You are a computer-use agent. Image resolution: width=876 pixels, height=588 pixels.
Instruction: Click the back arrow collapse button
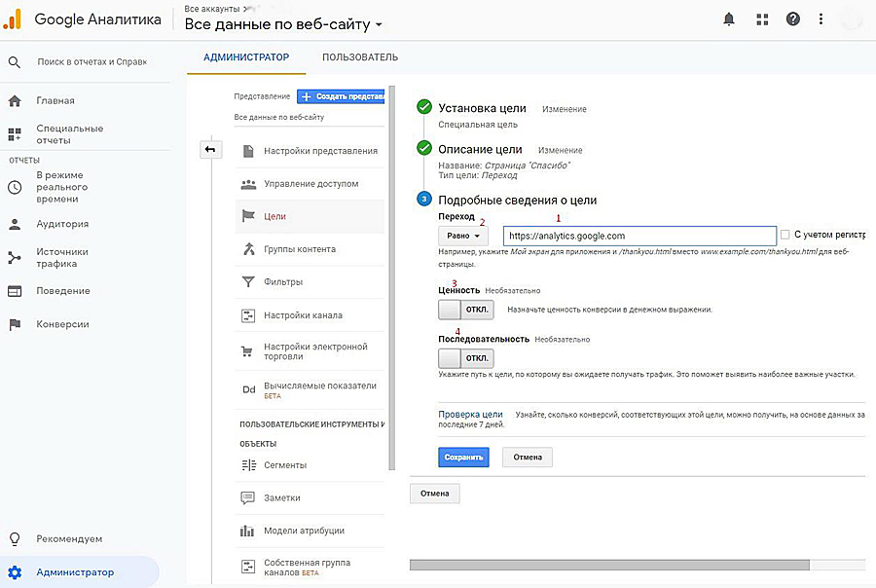click(x=211, y=149)
